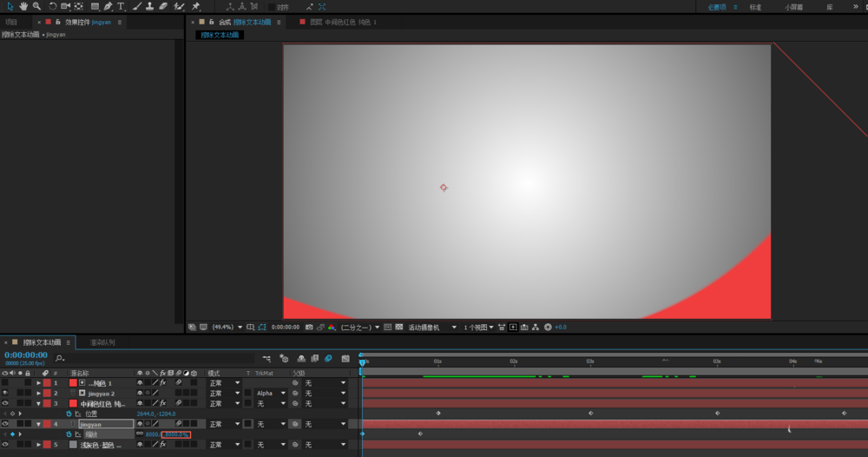Open the 活动摄像机 camera view dropdown
Image resolution: width=868 pixels, height=457 pixels.
tap(431, 328)
